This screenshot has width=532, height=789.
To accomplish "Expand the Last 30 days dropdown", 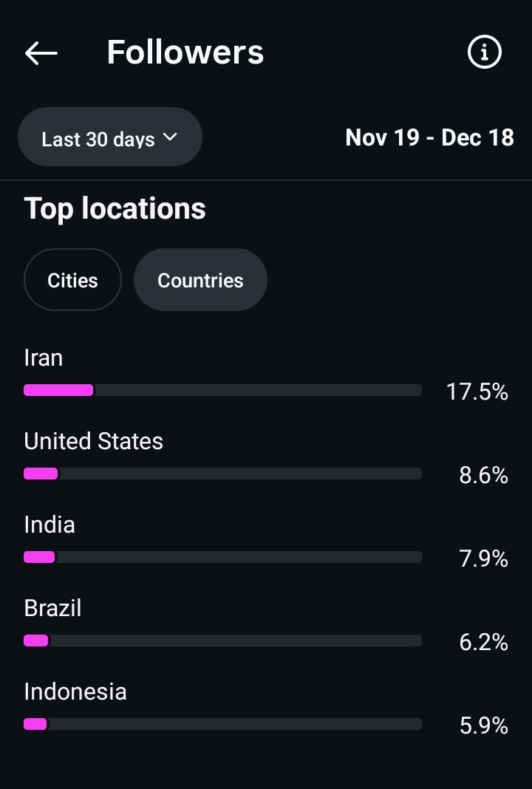I will coord(109,138).
